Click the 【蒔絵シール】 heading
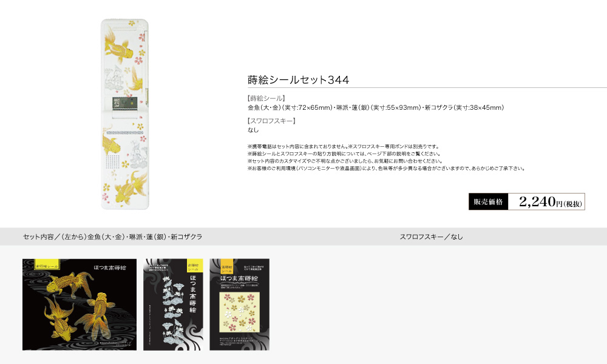The height and width of the screenshot is (364, 607). 266,98
